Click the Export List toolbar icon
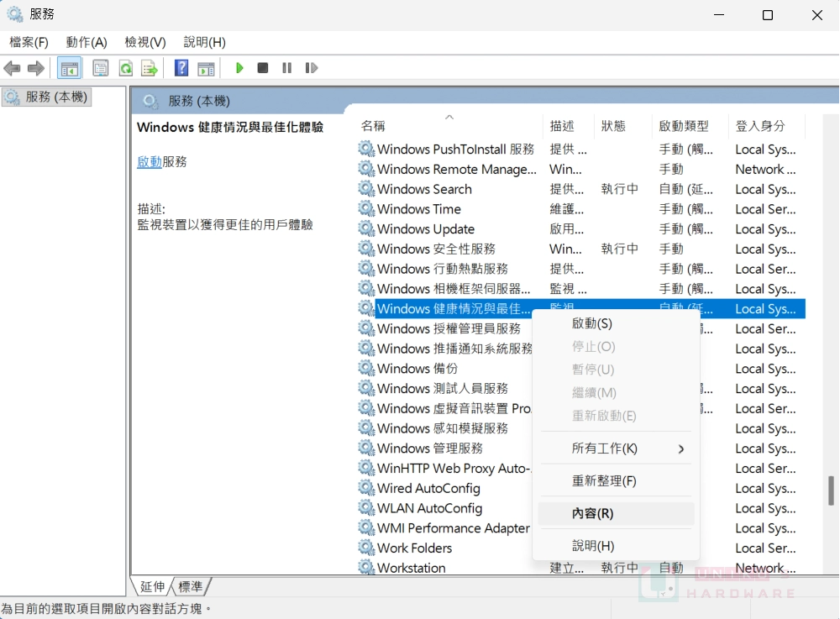Viewport: 840px width, 619px height. [150, 68]
